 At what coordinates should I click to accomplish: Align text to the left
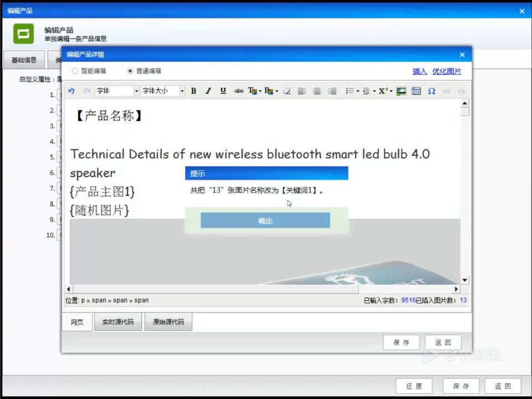301,91
